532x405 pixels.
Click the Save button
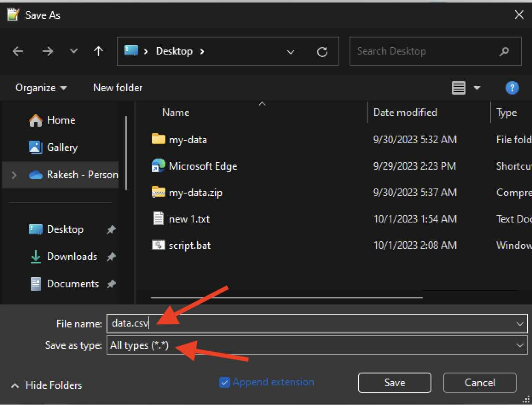pos(394,382)
